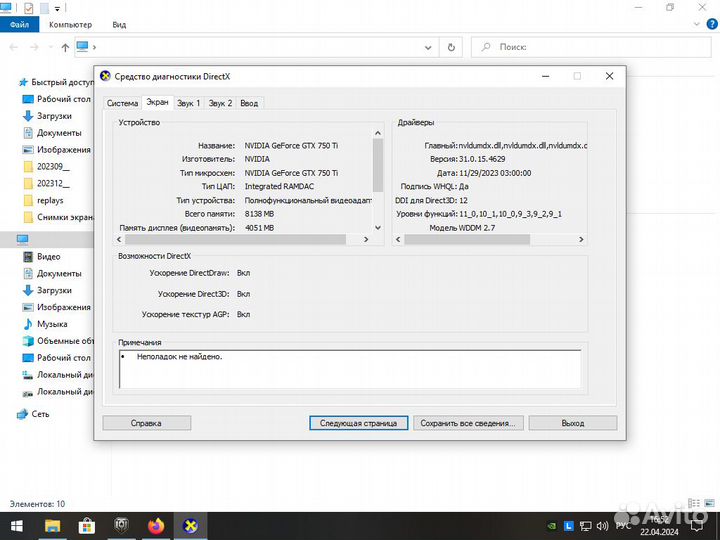Click the refresh button beside address bar
This screenshot has height=540, width=720.
(451, 47)
